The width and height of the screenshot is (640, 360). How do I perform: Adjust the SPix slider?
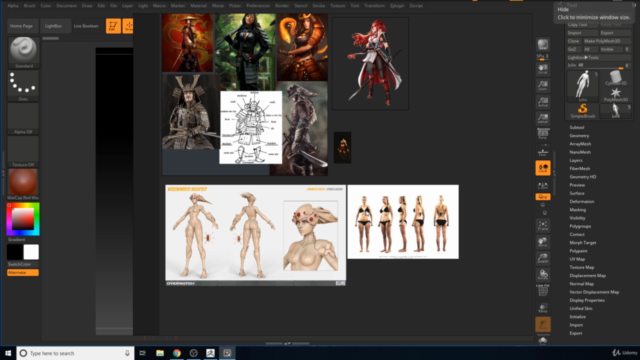(543, 57)
